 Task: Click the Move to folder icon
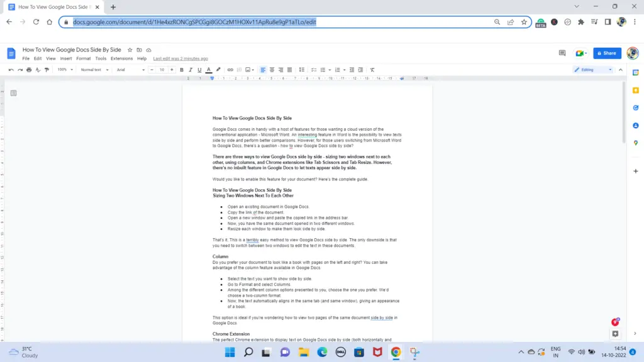[139, 50]
